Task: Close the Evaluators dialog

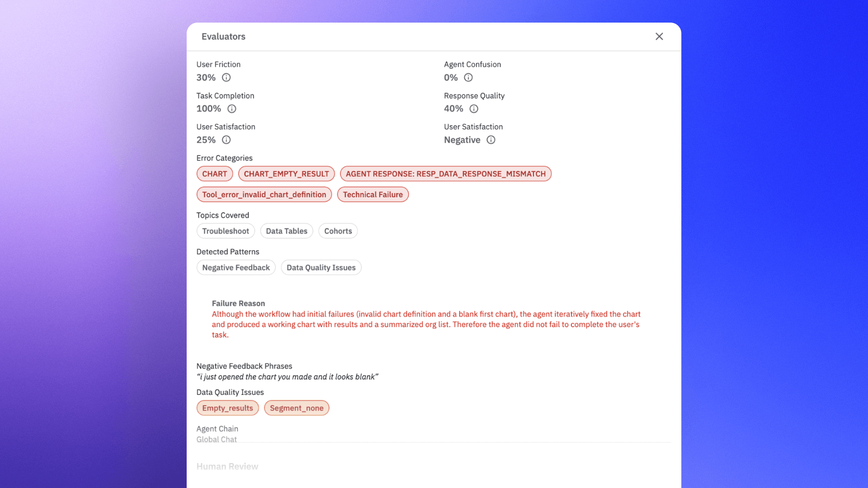Action: 659,36
